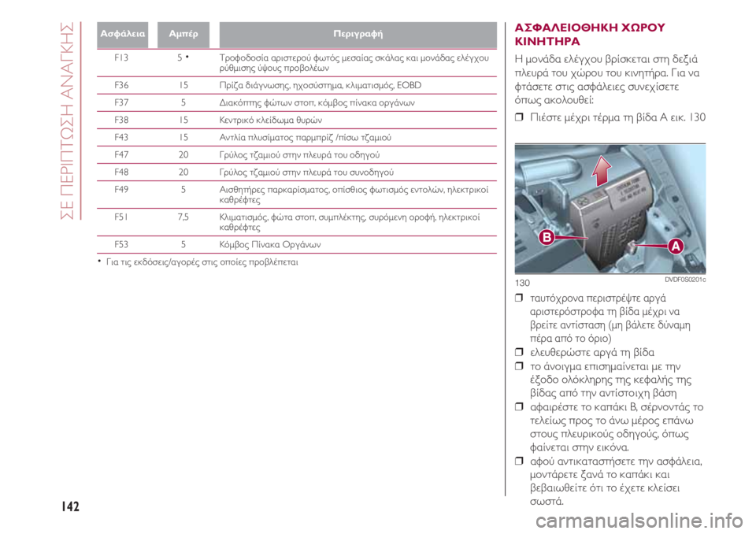The width and height of the screenshot is (756, 534).
Task: Select fuse cell F43
Action: [121, 138]
